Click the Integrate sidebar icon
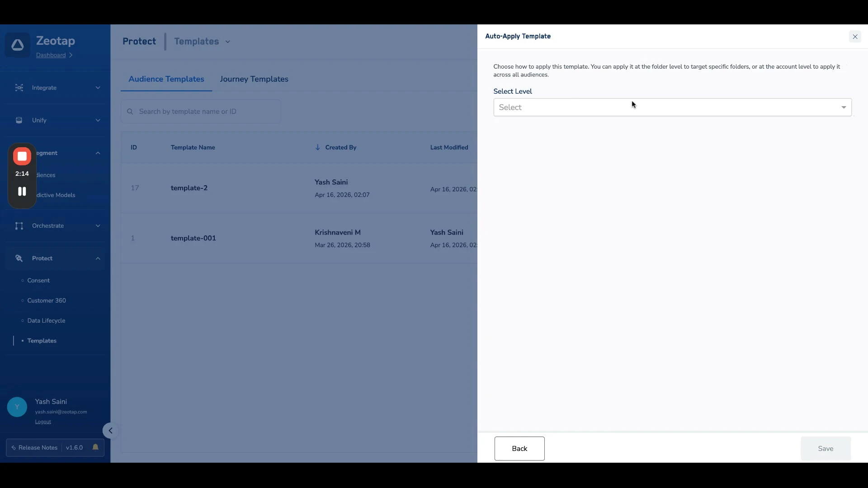Viewport: 868px width, 488px height. (19, 88)
